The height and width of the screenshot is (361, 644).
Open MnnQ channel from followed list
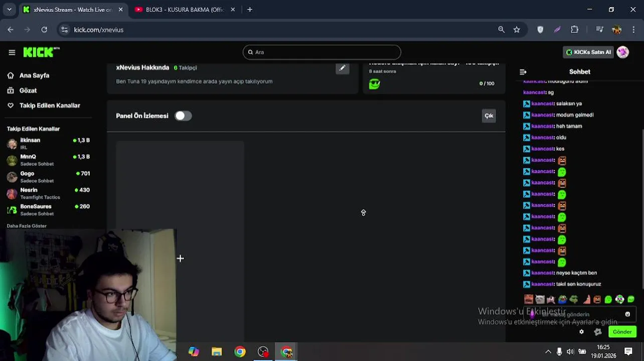tap(48, 160)
